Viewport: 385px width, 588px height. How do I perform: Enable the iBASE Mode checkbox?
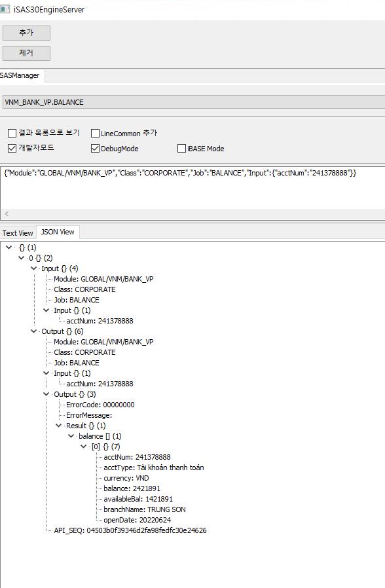(x=181, y=149)
